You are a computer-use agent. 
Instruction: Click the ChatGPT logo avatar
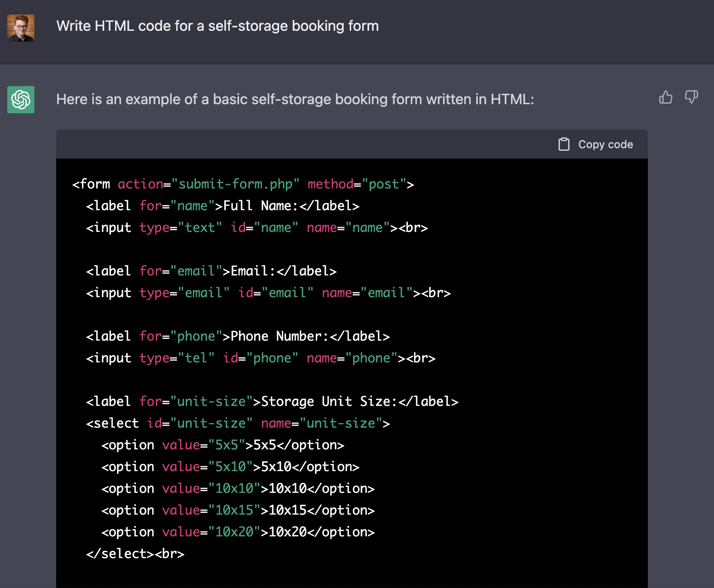tap(21, 100)
